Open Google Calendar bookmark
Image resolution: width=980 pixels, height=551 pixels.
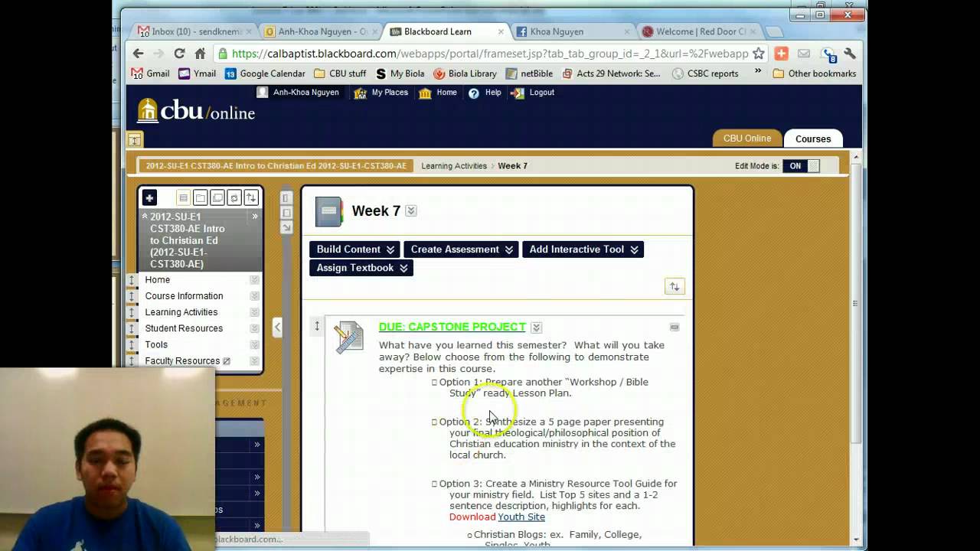tap(265, 73)
